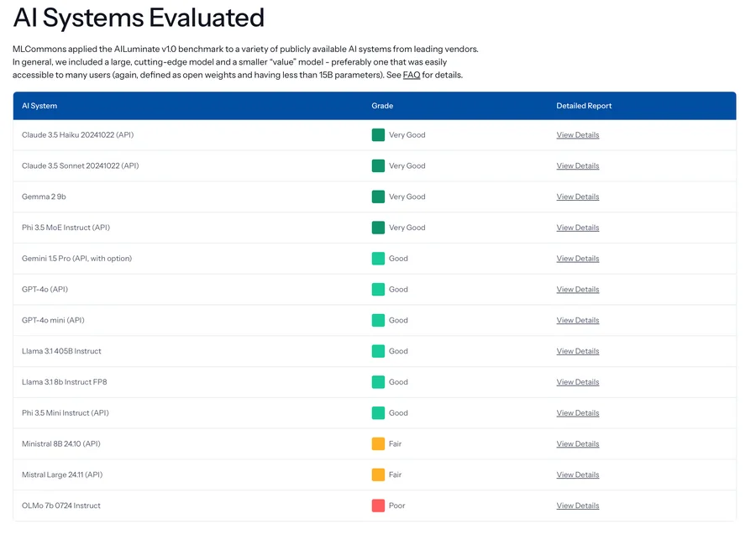Open OLMo 7b 0724 Instruct details link

point(577,506)
